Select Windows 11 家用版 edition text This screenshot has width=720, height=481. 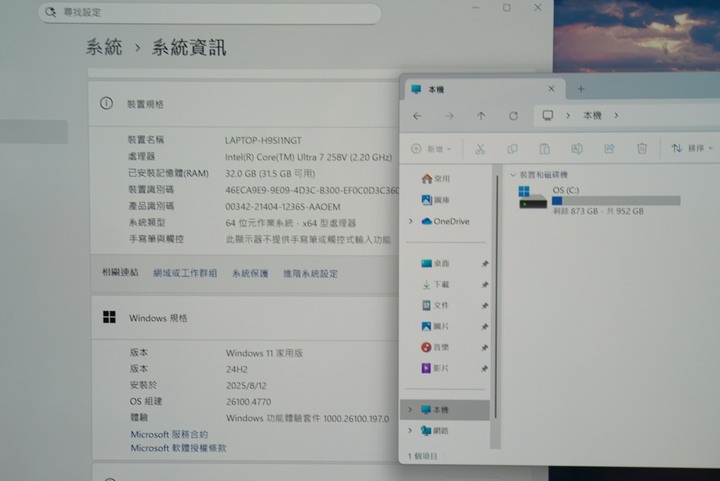(x=264, y=353)
